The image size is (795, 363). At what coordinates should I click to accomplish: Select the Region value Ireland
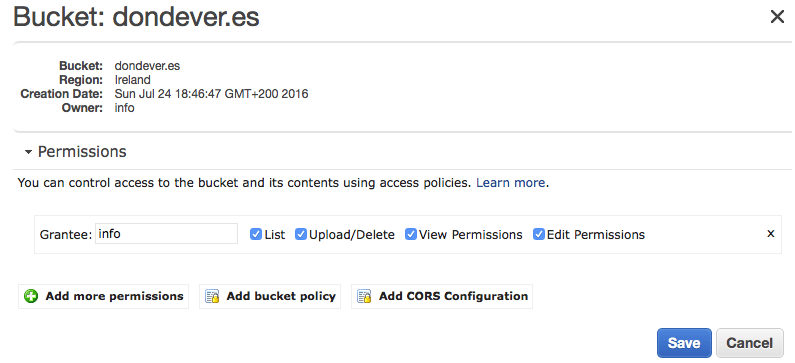(132, 80)
